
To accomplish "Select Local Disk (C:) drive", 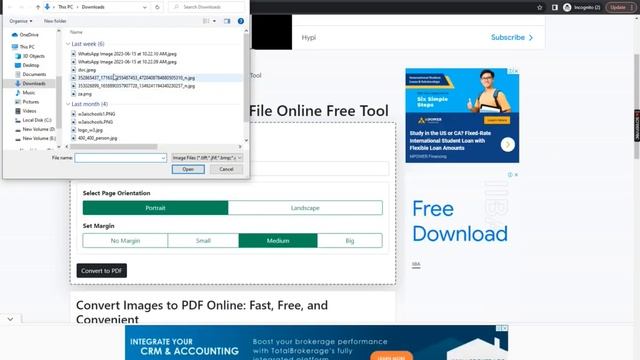I will click(x=33, y=120).
